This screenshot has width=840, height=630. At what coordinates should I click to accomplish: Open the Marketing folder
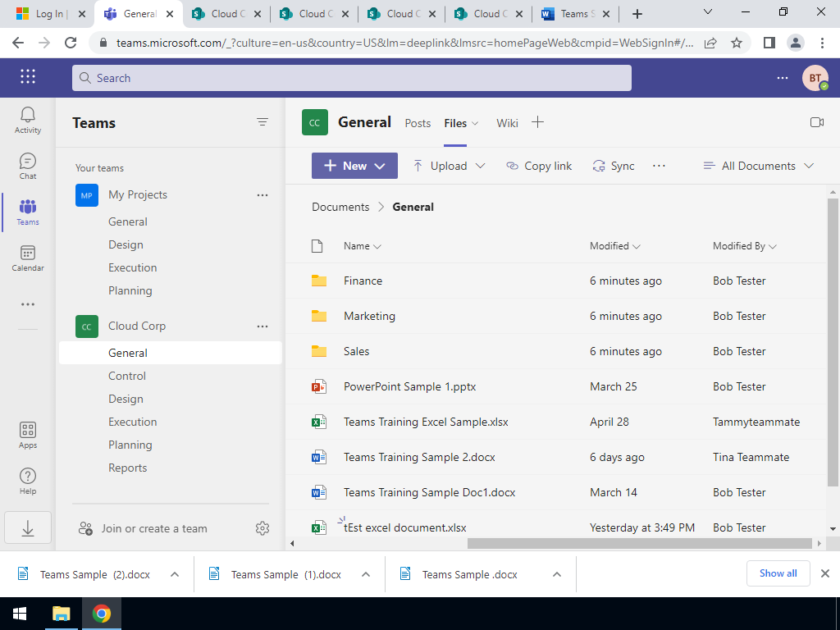click(x=369, y=316)
